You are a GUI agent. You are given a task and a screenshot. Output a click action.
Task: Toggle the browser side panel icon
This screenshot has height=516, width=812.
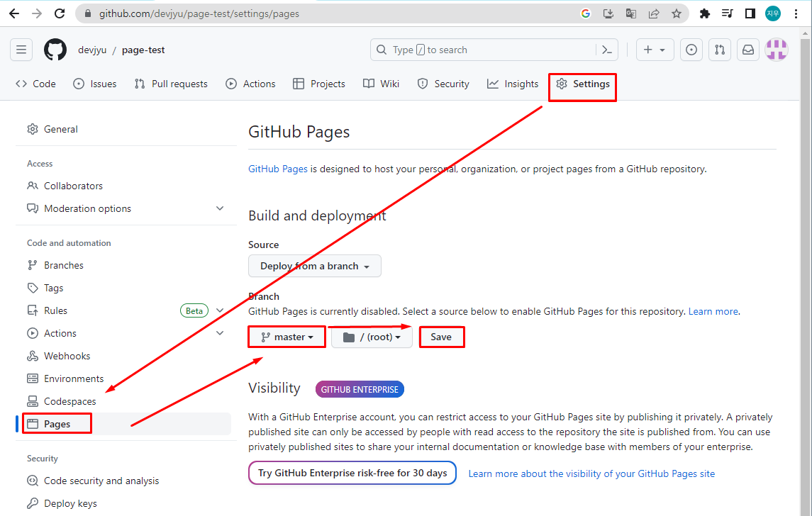pyautogui.click(x=750, y=13)
